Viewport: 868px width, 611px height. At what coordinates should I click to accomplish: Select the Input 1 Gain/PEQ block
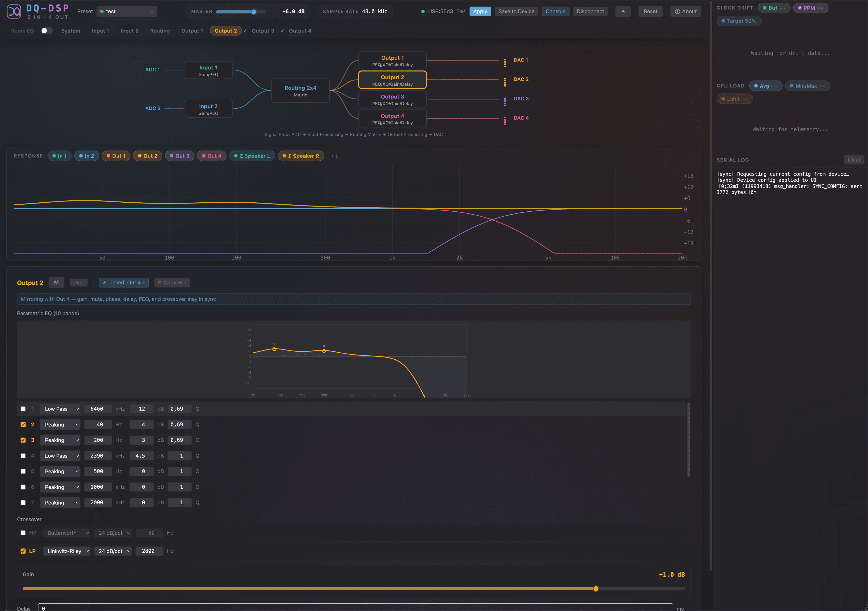click(x=208, y=70)
